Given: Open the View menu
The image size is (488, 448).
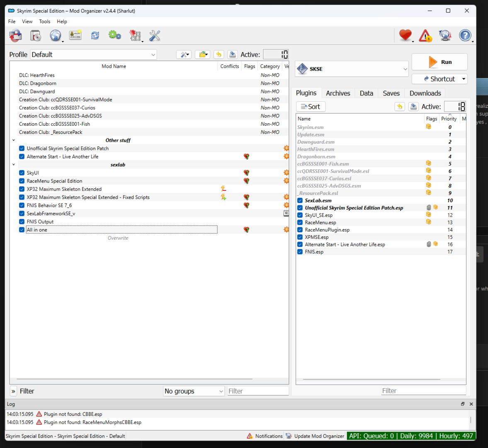Looking at the screenshot, I should [27, 22].
